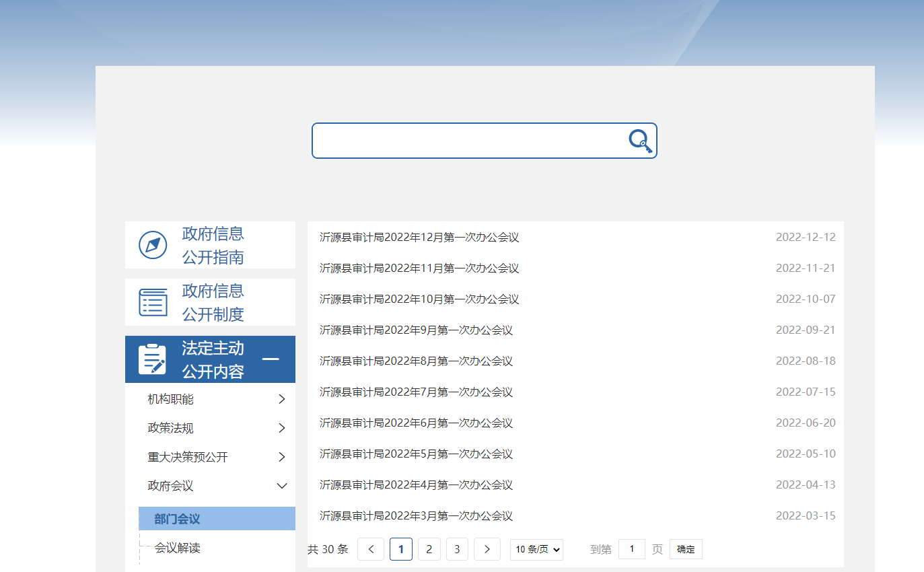The image size is (924, 572).
Task: Expand the 机构职能 submenu arrow
Action: tap(282, 400)
